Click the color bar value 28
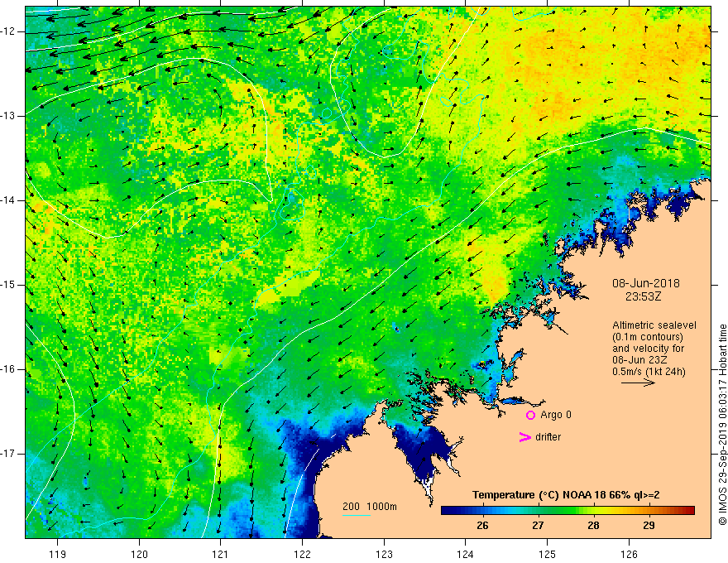 pos(593,526)
